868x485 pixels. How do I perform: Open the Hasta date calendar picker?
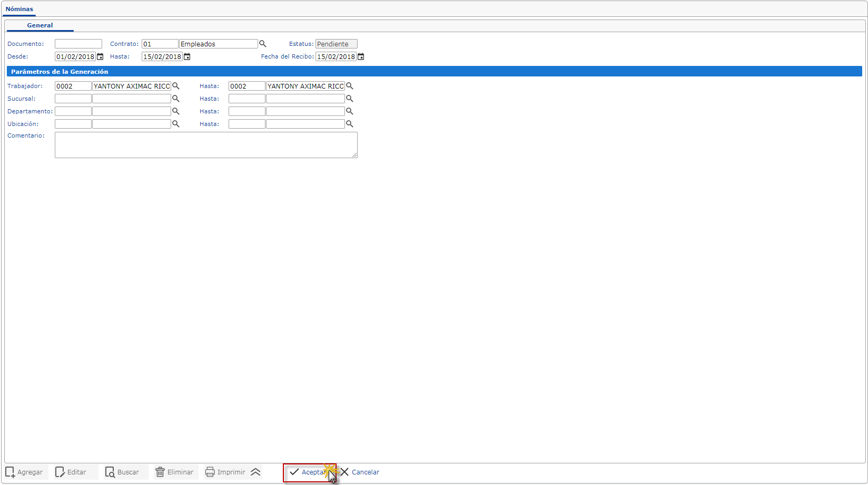pos(187,56)
